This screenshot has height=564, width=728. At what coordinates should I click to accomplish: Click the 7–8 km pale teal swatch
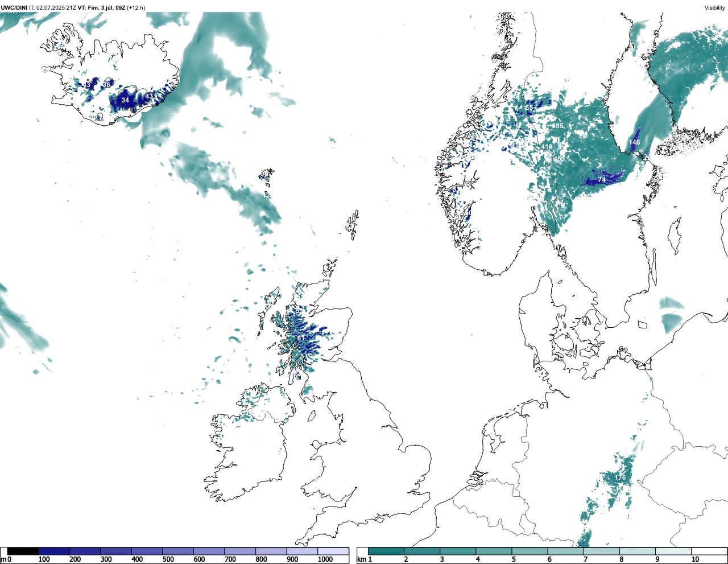coord(601,551)
